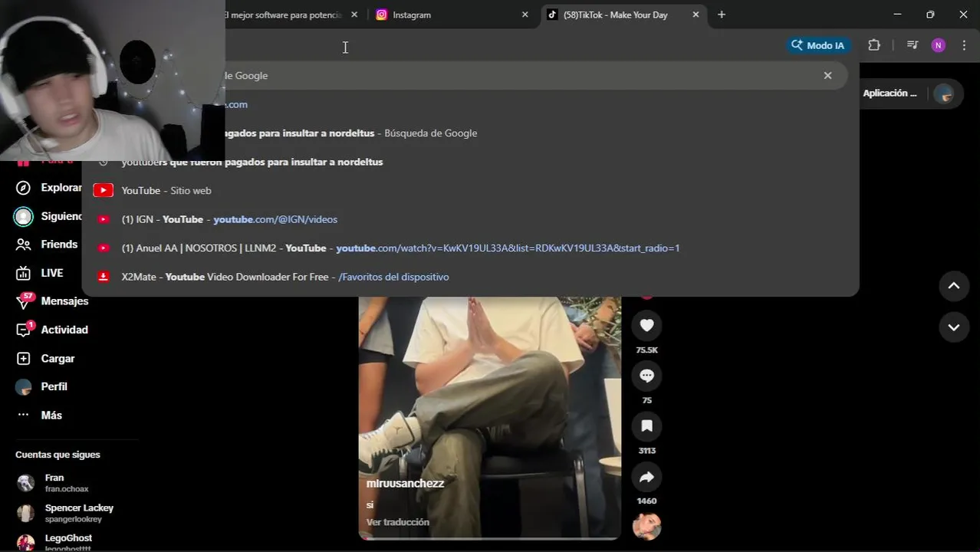This screenshot has height=552, width=980.
Task: Clear the address bar suggestion text
Action: [827, 75]
